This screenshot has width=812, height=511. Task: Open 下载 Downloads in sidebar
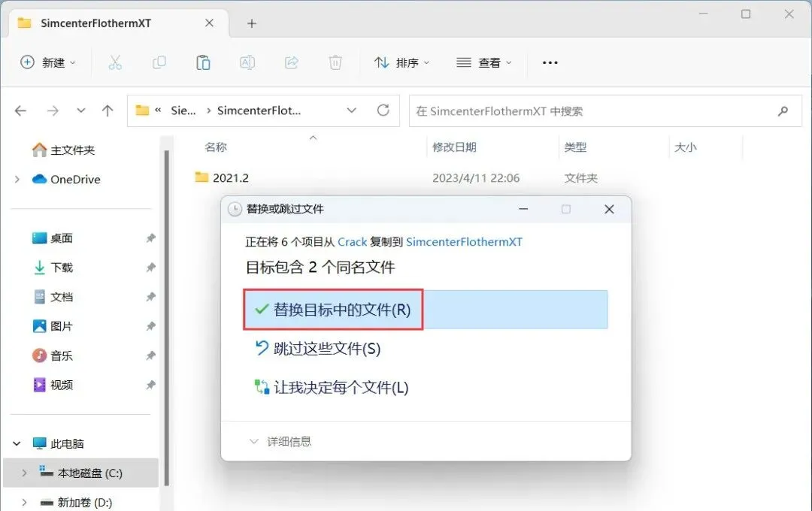pyautogui.click(x=53, y=268)
